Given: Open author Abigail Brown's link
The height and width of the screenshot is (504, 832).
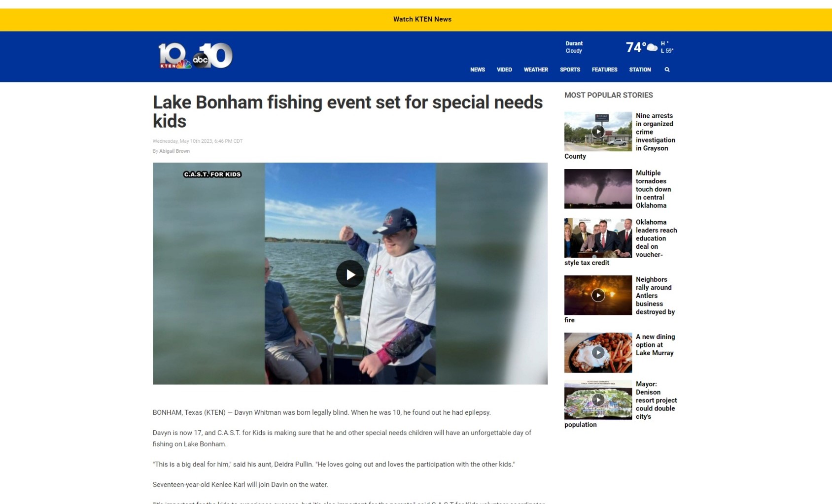Looking at the screenshot, I should click(174, 151).
